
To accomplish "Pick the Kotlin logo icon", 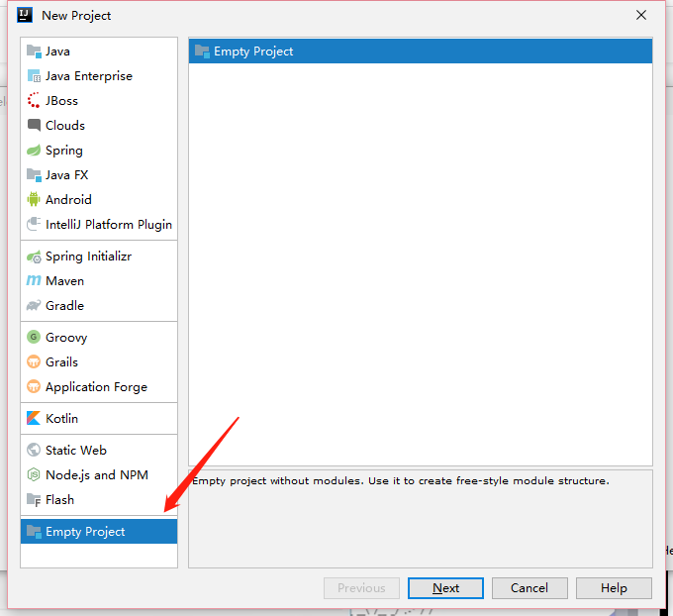I will click(x=34, y=418).
